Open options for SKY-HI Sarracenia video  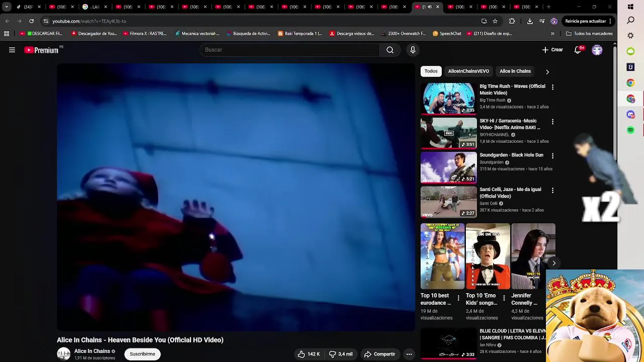[552, 122]
